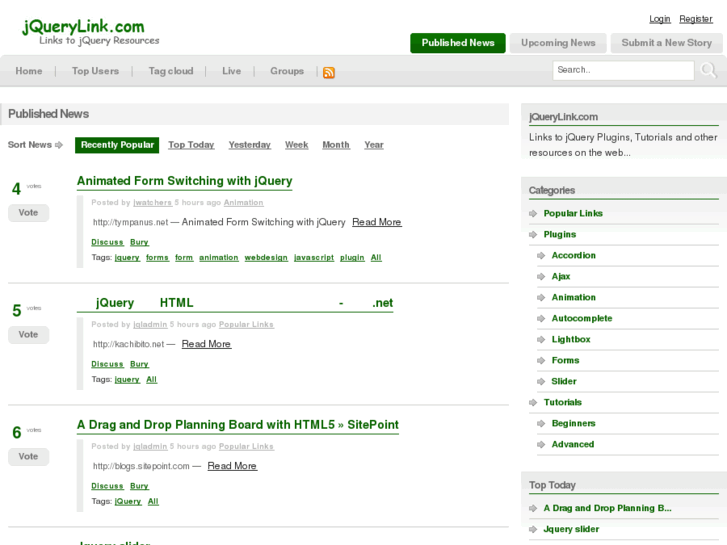
Task: Discuss the Animated Form Switching story
Action: (x=107, y=242)
